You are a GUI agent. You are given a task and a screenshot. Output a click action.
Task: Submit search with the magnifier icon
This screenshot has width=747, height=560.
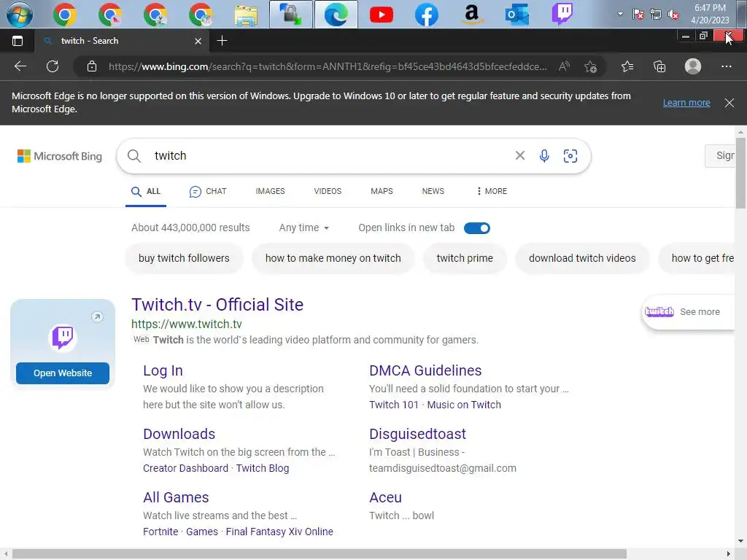134,156
